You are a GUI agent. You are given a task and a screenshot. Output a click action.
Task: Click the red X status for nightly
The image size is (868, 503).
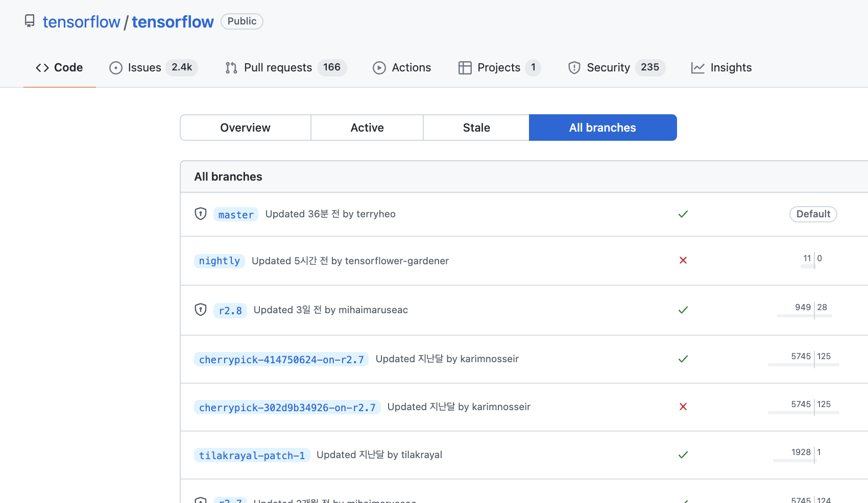(683, 260)
